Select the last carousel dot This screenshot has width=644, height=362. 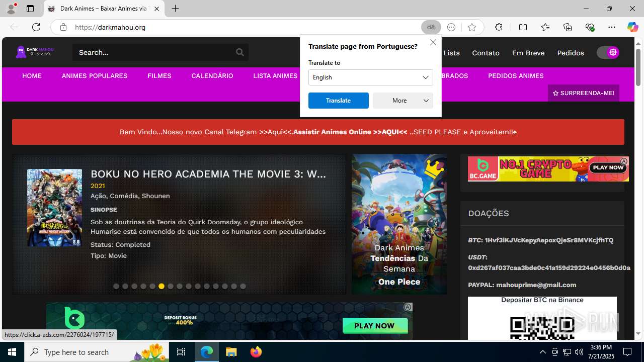[243, 286]
